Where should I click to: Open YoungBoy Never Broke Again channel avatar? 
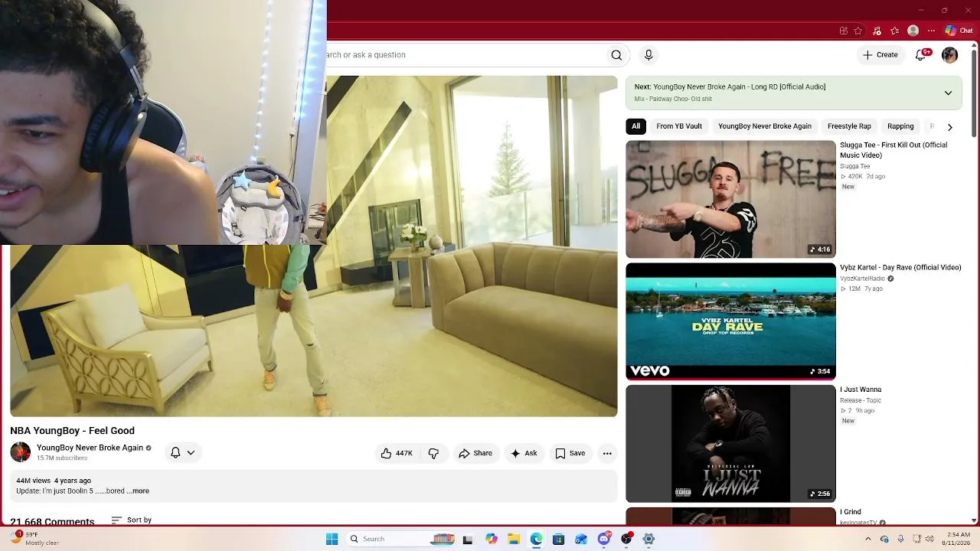click(21, 452)
